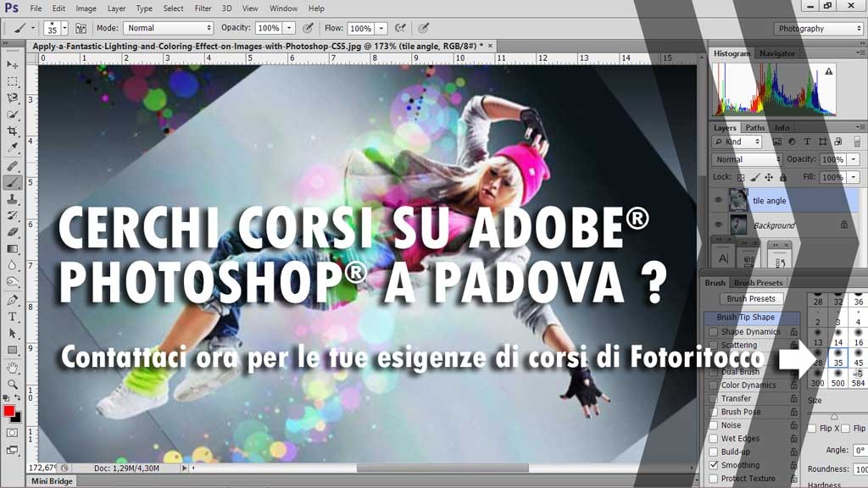868x488 pixels.
Task: Enable Brush Pose checkbox
Action: pos(714,412)
